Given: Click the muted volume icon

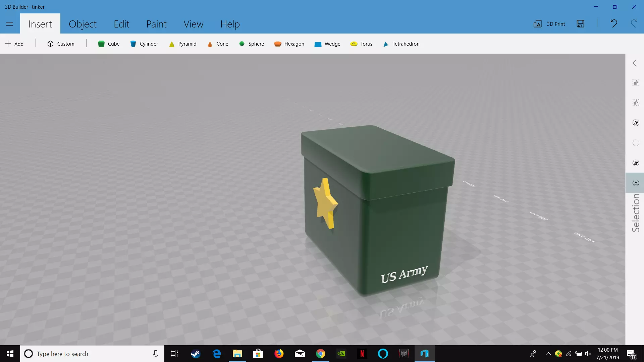Looking at the screenshot, I should tap(588, 354).
